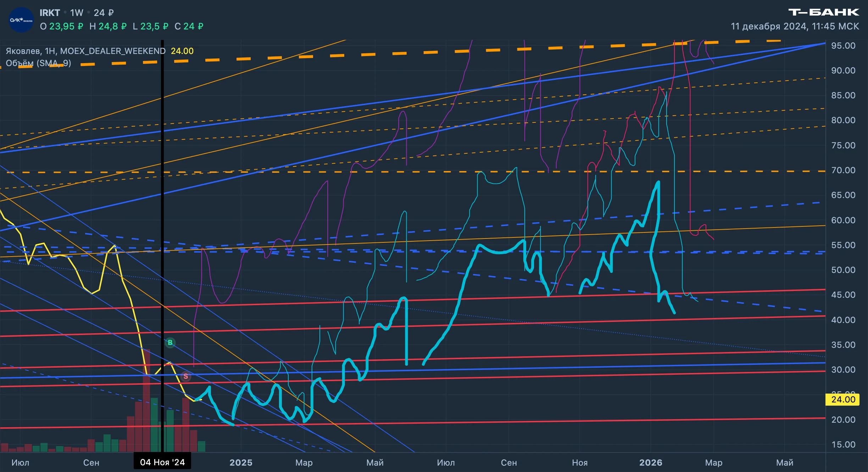Screen dimensions: 868x472
Task: Click the high price H 24,8 ₽ value
Action: coord(108,26)
